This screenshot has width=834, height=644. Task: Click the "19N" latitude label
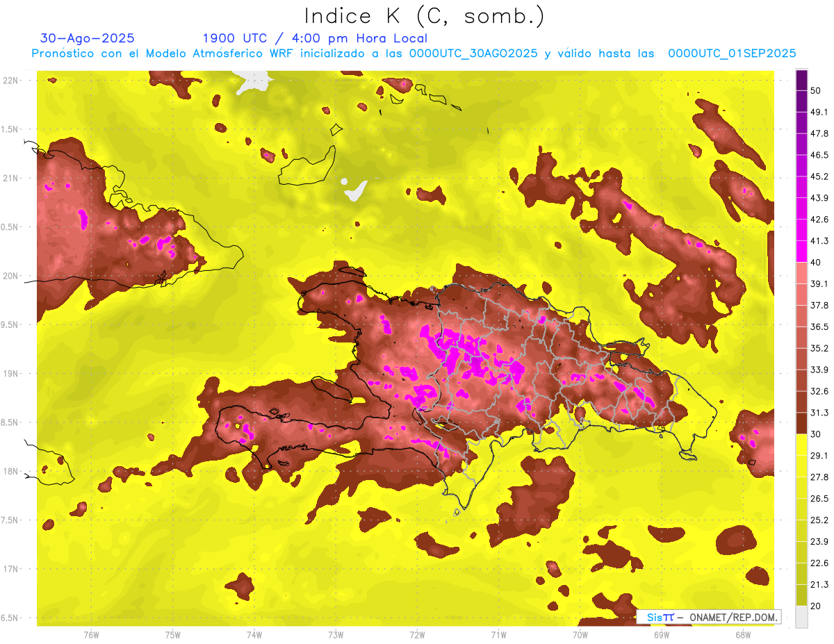pyautogui.click(x=10, y=373)
